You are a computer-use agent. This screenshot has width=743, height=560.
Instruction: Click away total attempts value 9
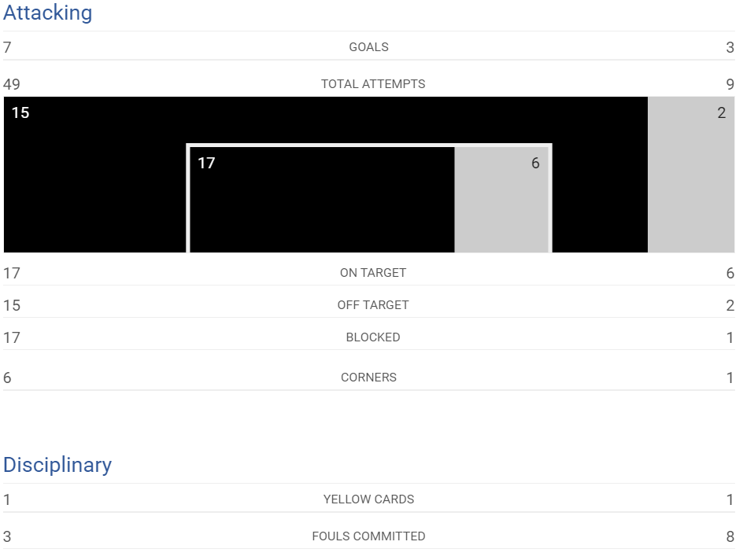(730, 84)
